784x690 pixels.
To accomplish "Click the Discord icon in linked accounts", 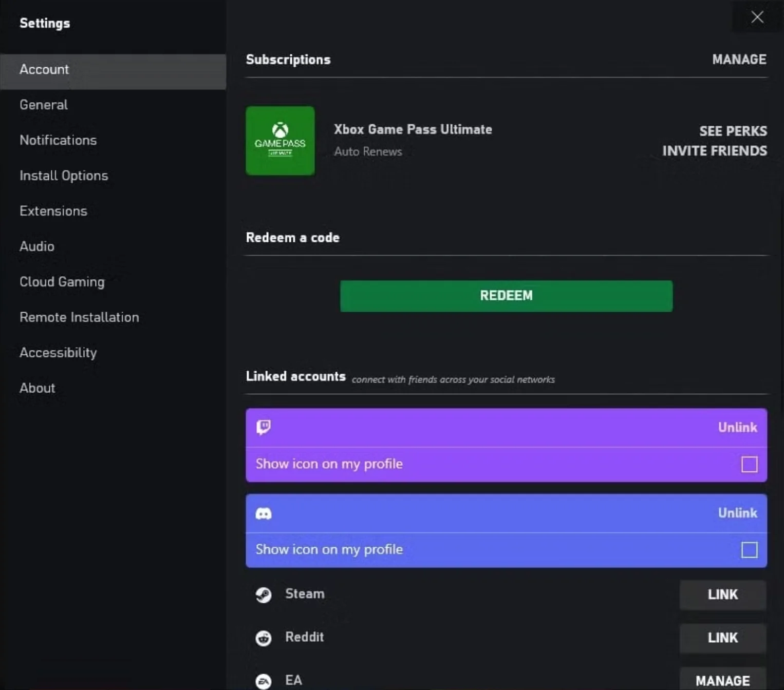I will 264,513.
